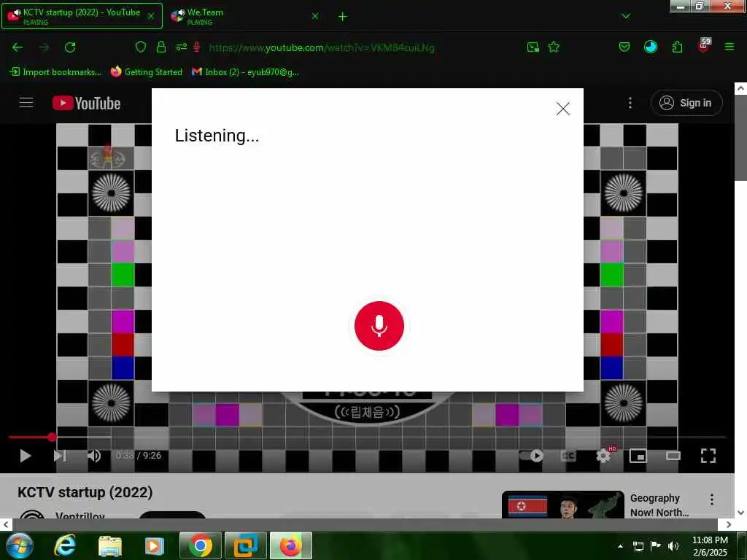The width and height of the screenshot is (747, 560).
Task: Close the We.Team tab
Action: pyautogui.click(x=315, y=16)
